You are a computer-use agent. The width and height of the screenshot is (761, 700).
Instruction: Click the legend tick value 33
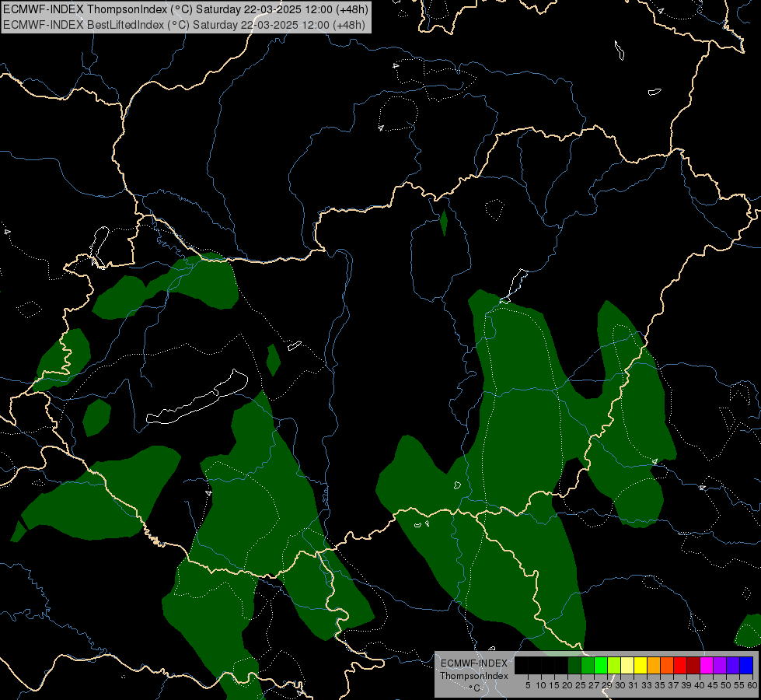(647, 685)
